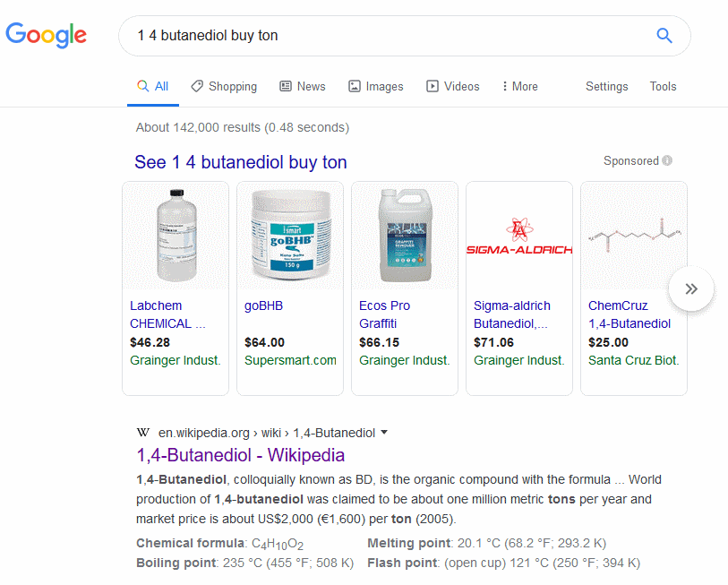Open '1,4-Butanediol - Wikipedia' result
The width and height of the screenshot is (728, 585).
point(241,455)
